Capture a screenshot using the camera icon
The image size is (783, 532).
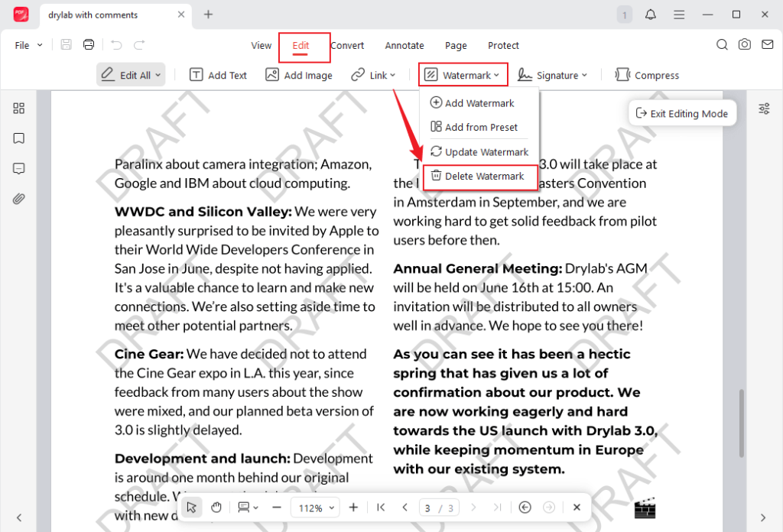pos(745,44)
